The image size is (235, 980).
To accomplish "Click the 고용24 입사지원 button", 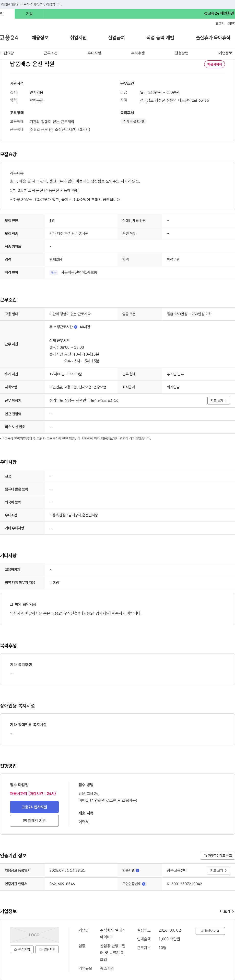I will (34, 807).
